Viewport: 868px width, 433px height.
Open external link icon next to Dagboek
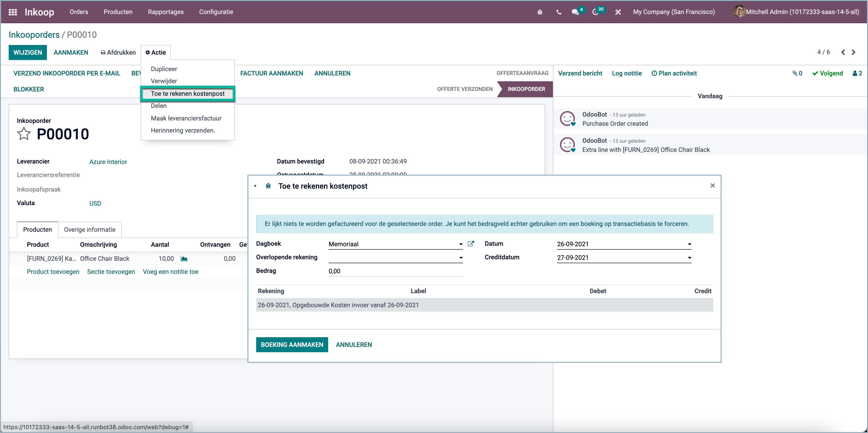point(471,244)
